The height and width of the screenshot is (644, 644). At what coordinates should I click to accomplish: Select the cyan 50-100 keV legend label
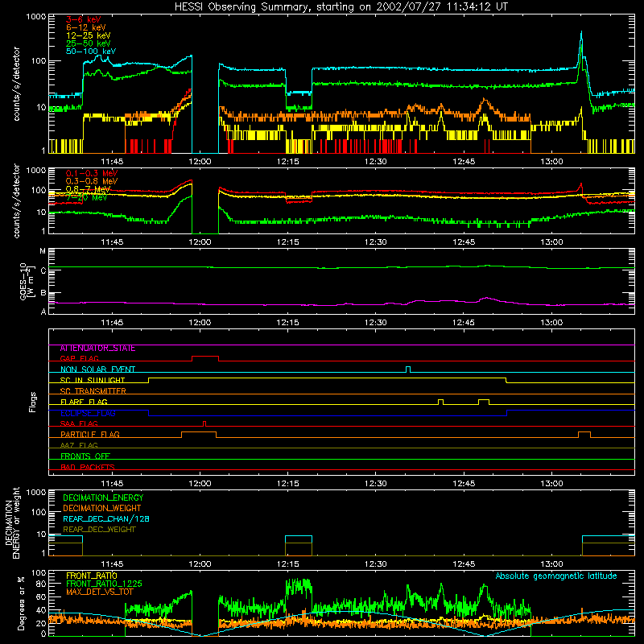click(x=91, y=52)
